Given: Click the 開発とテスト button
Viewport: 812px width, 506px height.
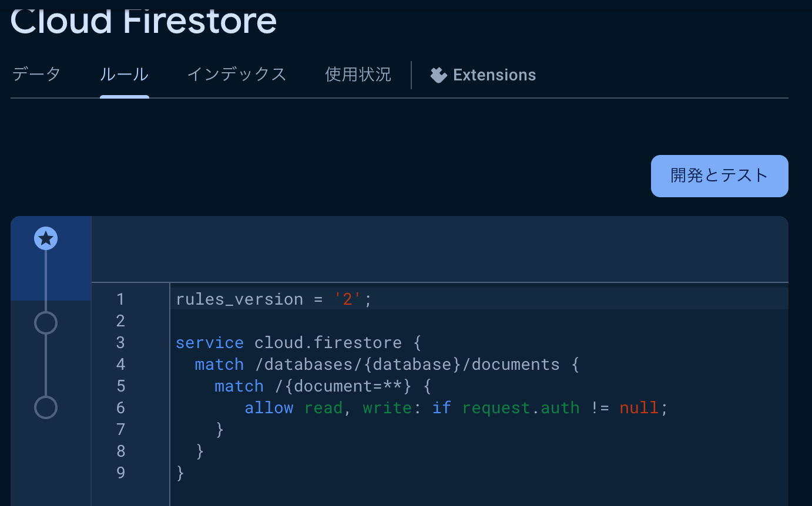Looking at the screenshot, I should click(719, 176).
